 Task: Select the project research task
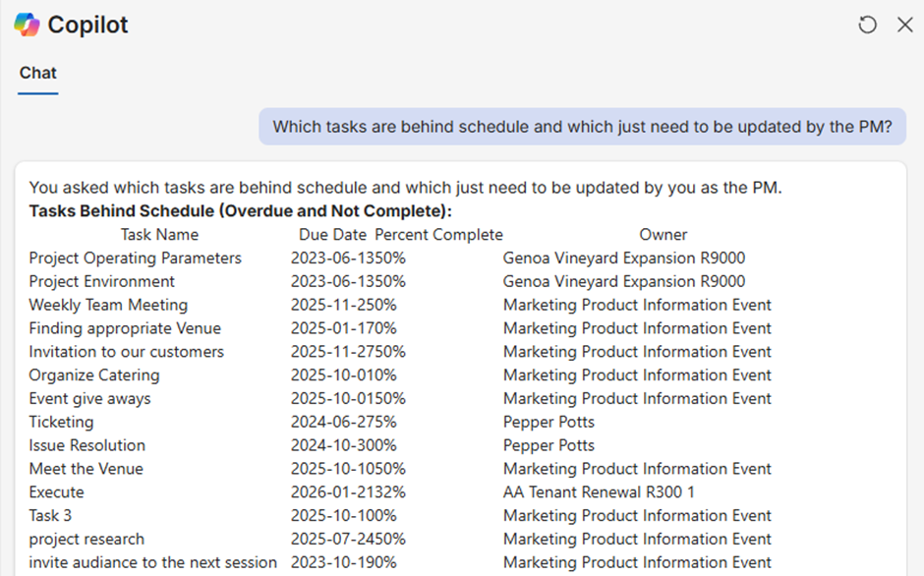click(x=87, y=540)
